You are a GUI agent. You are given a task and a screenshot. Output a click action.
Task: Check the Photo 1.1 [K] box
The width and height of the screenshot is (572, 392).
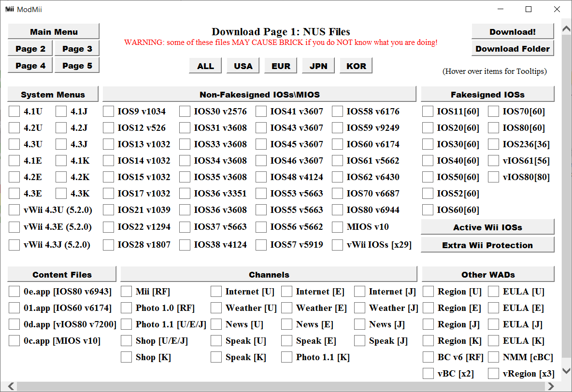[286, 357]
